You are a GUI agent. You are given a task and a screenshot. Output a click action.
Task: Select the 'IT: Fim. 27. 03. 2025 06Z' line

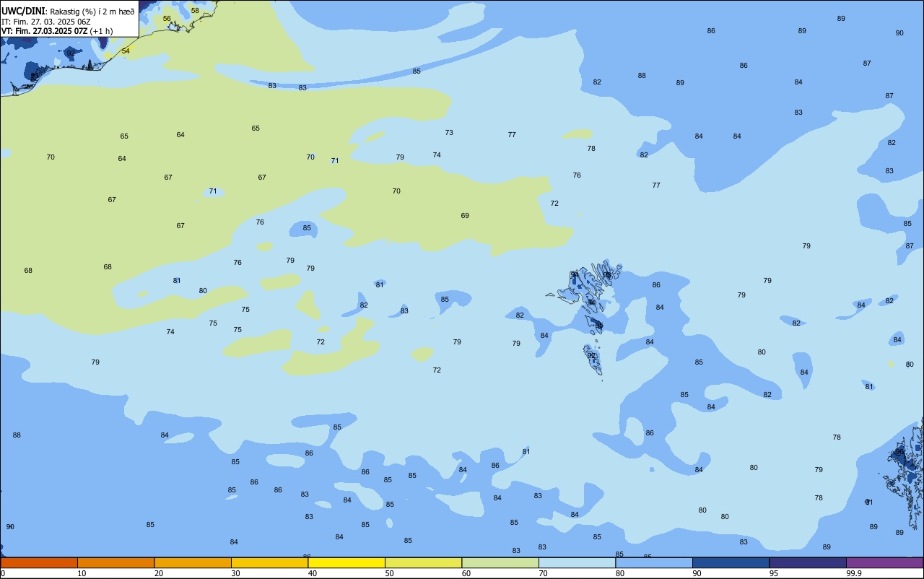46,21
